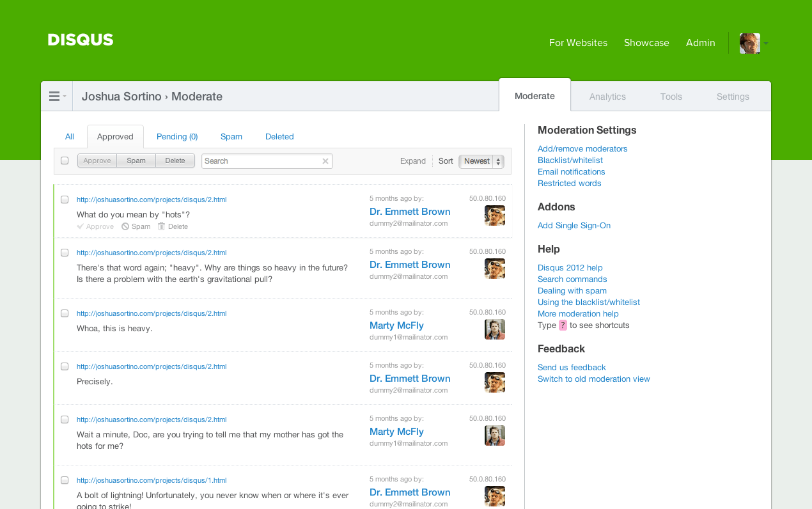Click Emmett Brown avatar on "heavy" gravitational comment
This screenshot has width=812, height=509.
[495, 269]
